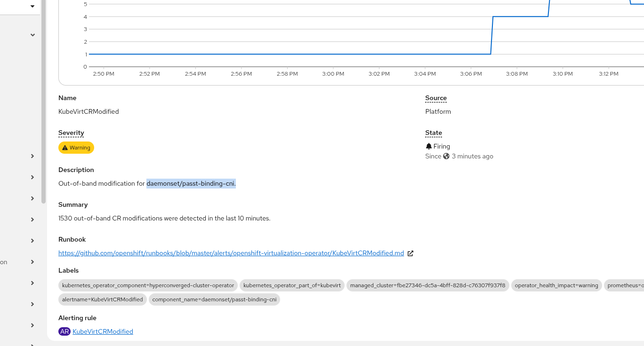
Task: Click the warning triangle icon in Severity badge
Action: pyautogui.click(x=65, y=148)
